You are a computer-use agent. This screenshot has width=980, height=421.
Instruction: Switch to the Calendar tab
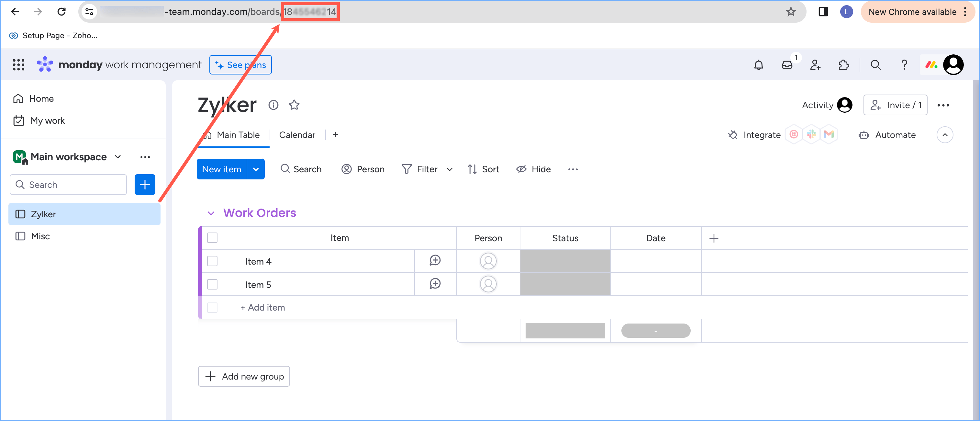297,135
